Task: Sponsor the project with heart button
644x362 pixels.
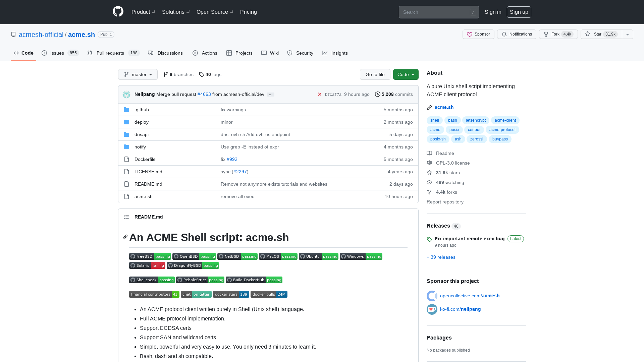Action: click(478, 34)
